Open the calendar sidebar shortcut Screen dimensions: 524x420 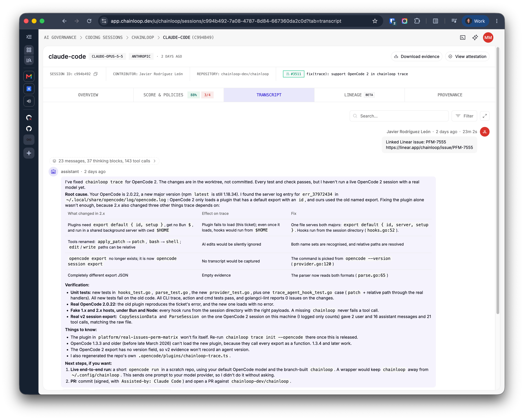[x=29, y=89]
